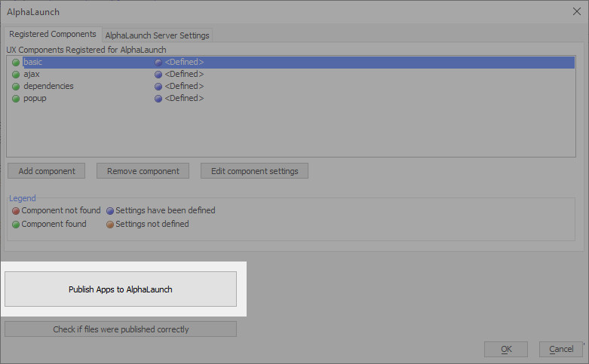The image size is (589, 364).
Task: Click purple settings icon in dependencies row
Action: [158, 87]
